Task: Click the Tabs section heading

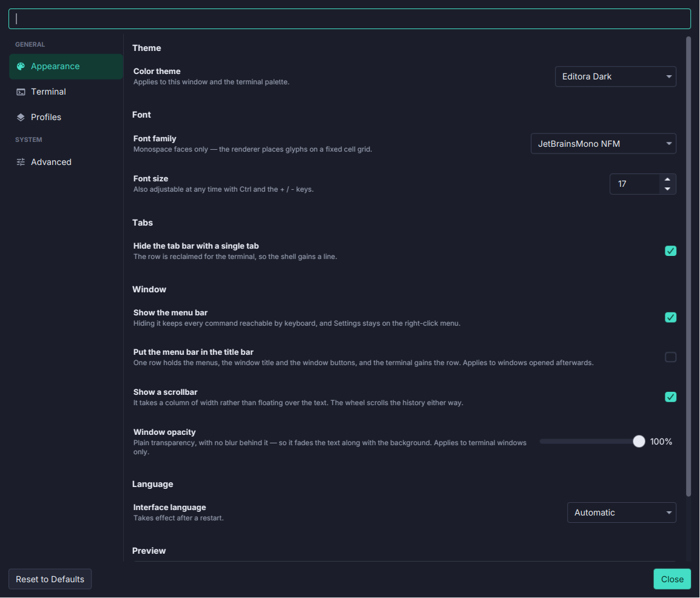Action: [x=143, y=223]
